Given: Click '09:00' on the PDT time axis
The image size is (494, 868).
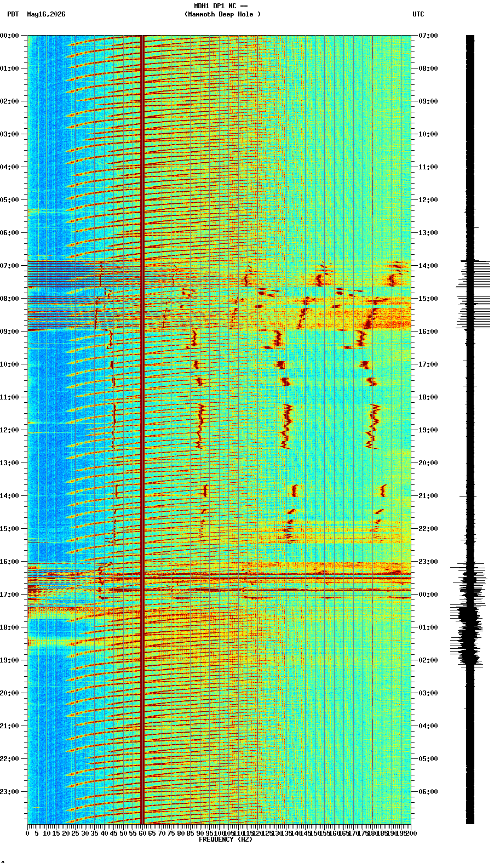Looking at the screenshot, I should coord(9,332).
